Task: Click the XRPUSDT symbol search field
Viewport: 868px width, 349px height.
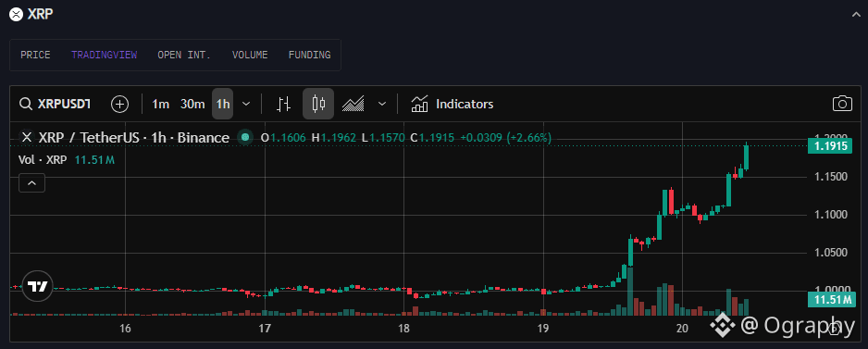Action: point(56,104)
